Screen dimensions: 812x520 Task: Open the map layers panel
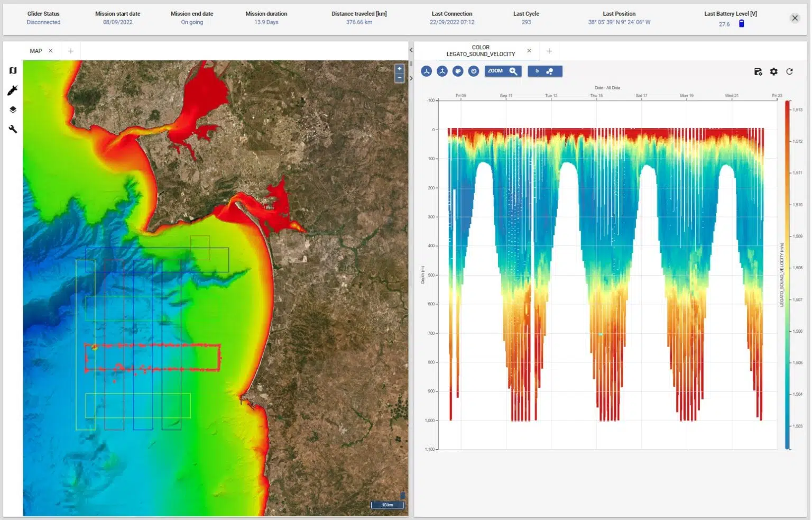click(x=13, y=110)
